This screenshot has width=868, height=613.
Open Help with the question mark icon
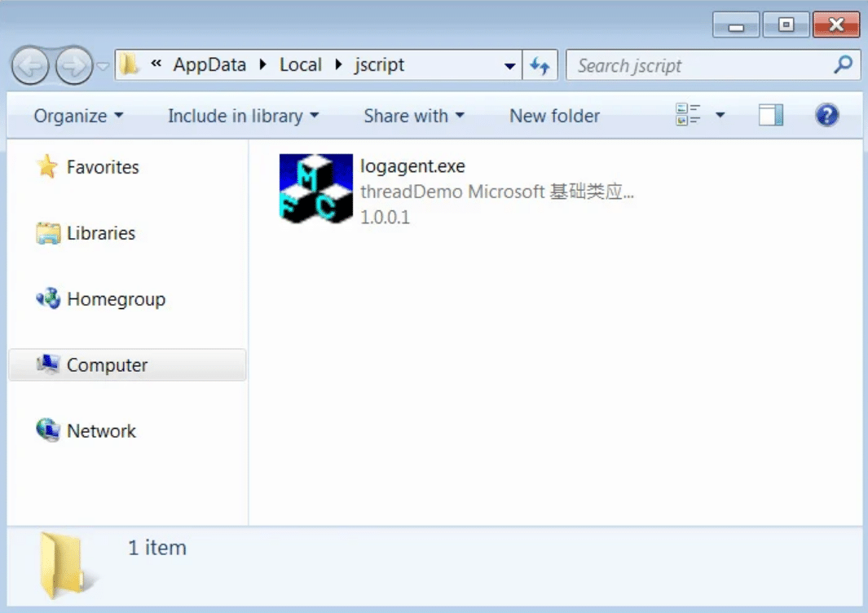coord(827,115)
